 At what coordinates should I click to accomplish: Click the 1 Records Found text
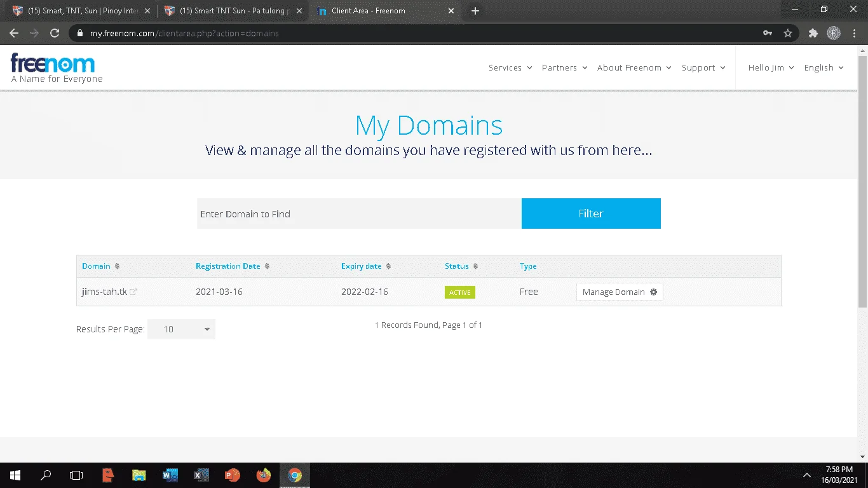(x=428, y=325)
